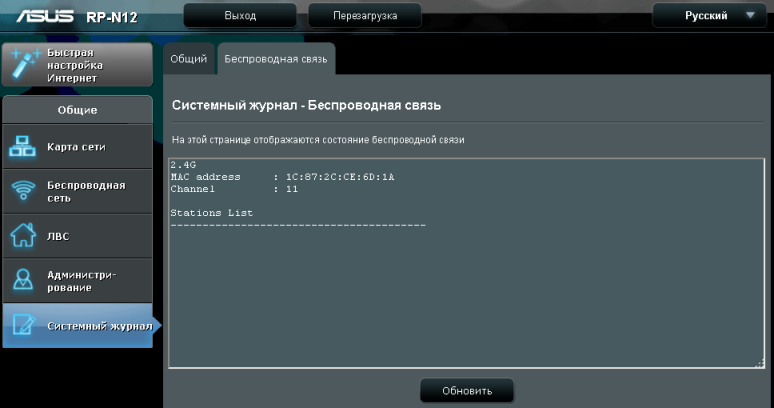Click the network map icon next to Карта сети
The width and height of the screenshot is (774, 408).
23,147
